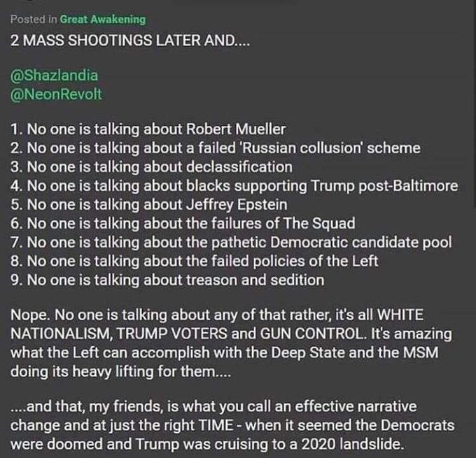Click item 5 mentioning Jeffrey Epstein
Screen dimensions: 476x458
(x=148, y=204)
